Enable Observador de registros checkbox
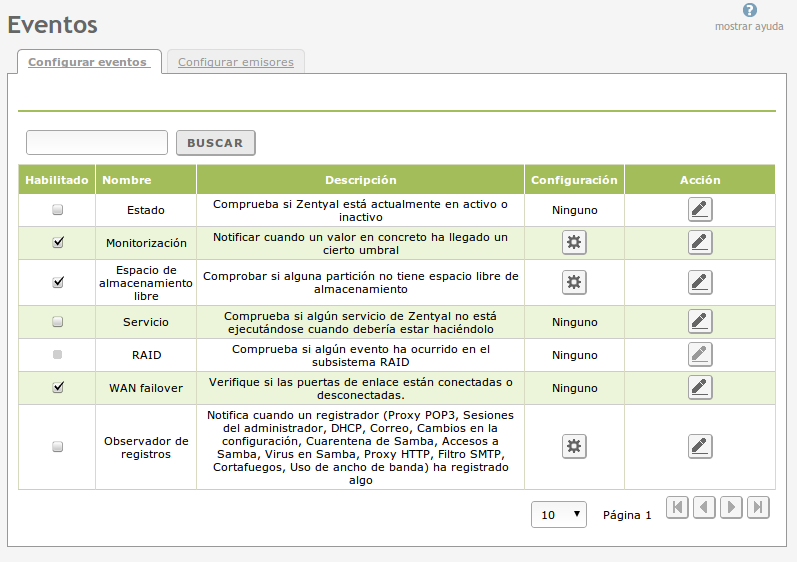The image size is (797, 562). pos(57,446)
